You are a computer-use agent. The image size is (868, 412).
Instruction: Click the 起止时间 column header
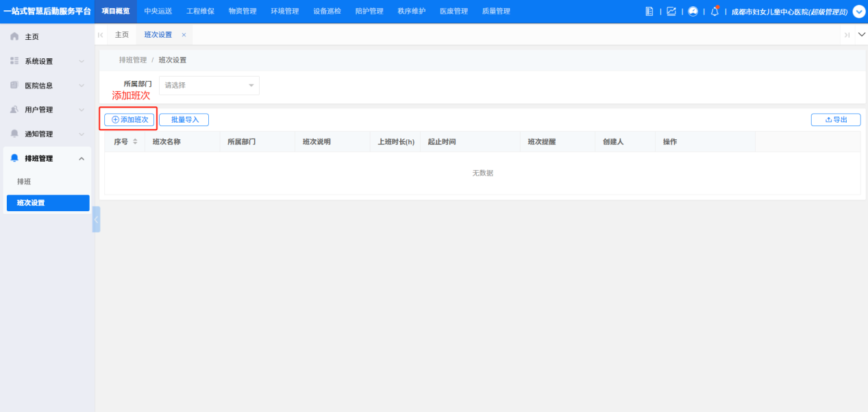(441, 142)
